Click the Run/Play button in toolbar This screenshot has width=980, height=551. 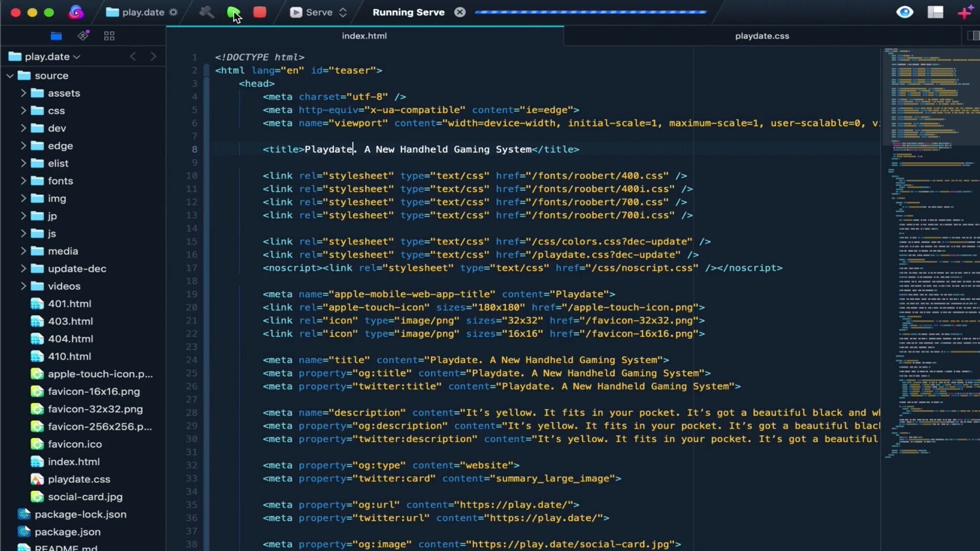pyautogui.click(x=234, y=12)
